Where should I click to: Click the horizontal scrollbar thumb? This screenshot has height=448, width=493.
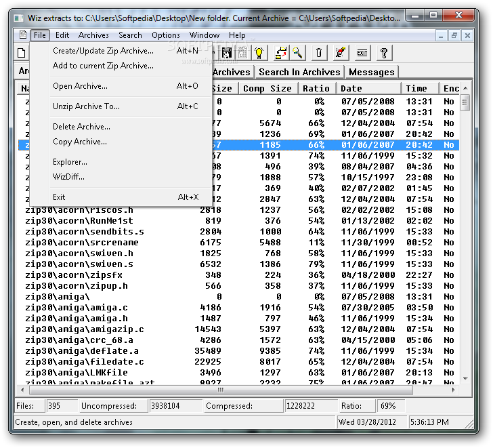[221, 390]
